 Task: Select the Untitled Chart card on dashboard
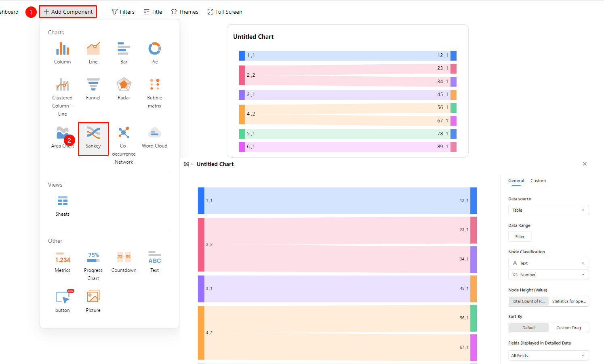pyautogui.click(x=347, y=91)
